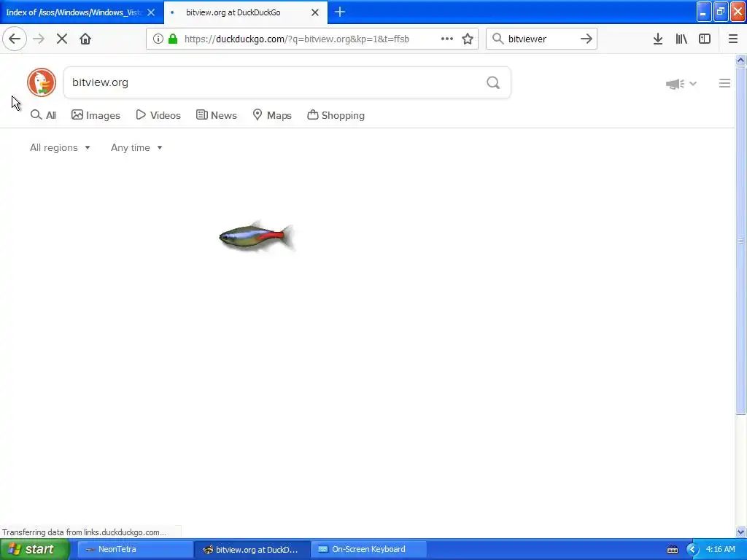The image size is (747, 560).
Task: Stop loading the page
Action: point(62,39)
